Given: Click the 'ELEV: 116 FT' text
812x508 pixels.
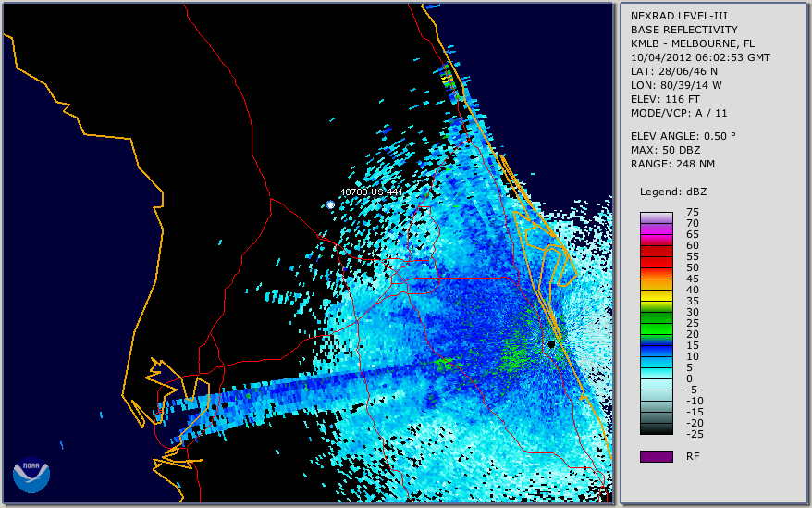Looking at the screenshot, I should (x=665, y=99).
